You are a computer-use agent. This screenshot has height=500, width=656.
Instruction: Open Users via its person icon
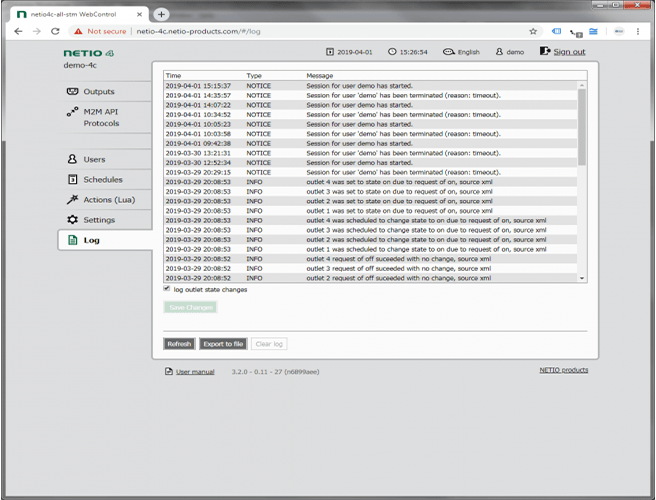tap(72, 159)
